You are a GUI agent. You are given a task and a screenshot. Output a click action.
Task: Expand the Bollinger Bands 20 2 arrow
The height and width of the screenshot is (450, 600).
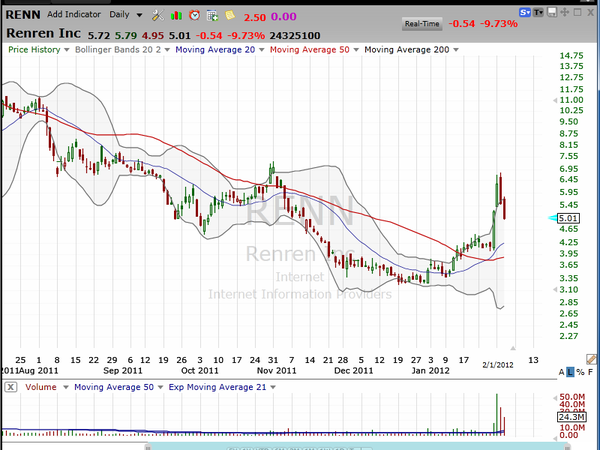click(x=167, y=50)
